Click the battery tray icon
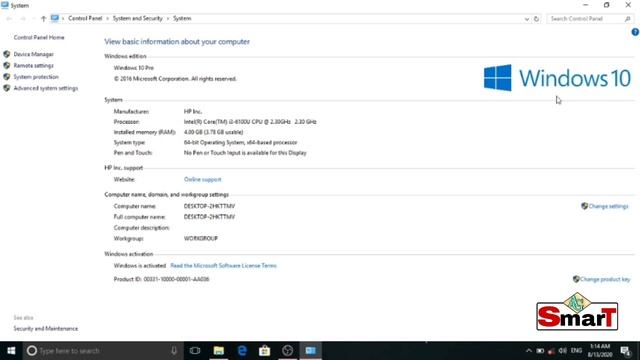 pos(540,351)
